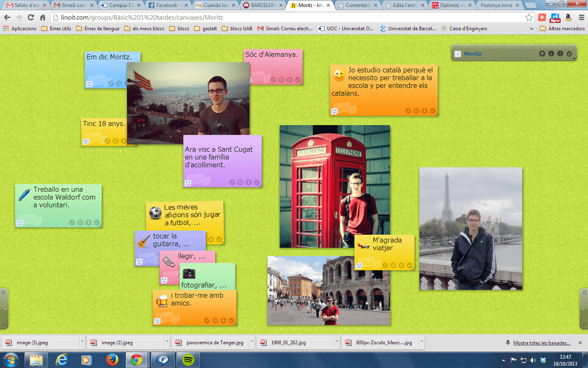Viewport: 588px width, 368px height.
Task: Switch to the Facebook browser tab
Action: click(x=167, y=5)
